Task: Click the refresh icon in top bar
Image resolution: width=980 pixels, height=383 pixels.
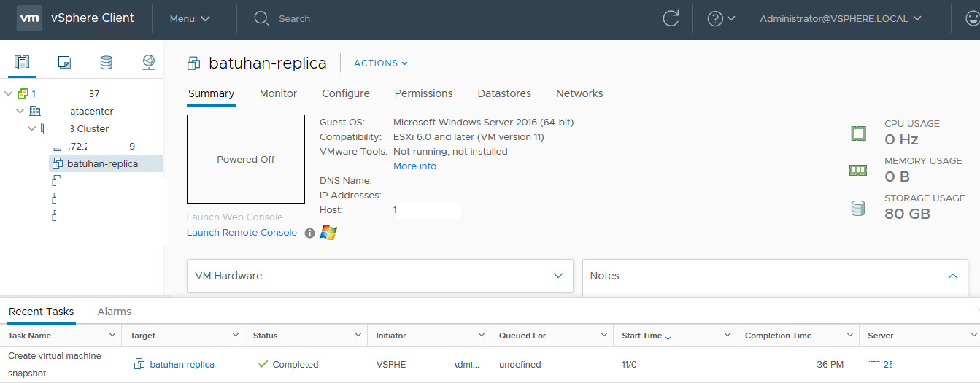Action: (x=671, y=19)
